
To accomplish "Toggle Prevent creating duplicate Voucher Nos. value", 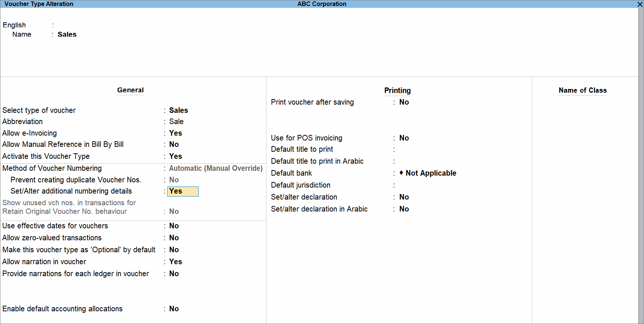I will click(174, 180).
